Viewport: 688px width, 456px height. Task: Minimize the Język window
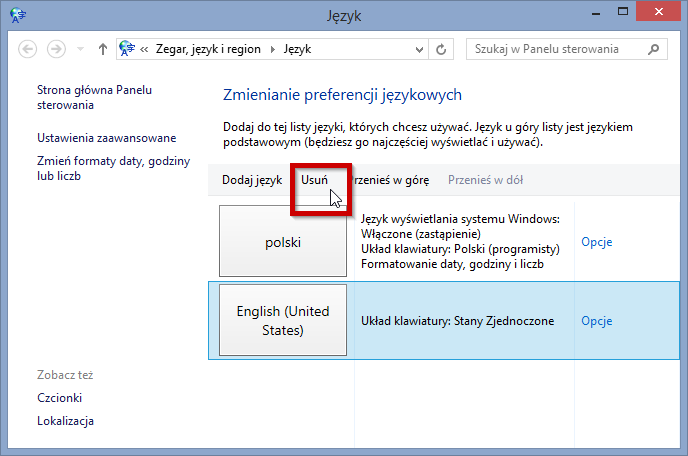595,13
